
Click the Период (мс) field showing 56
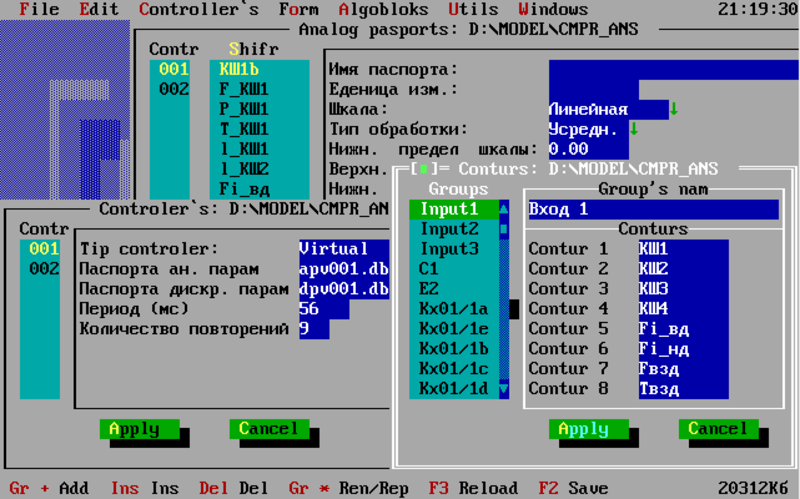click(x=324, y=309)
